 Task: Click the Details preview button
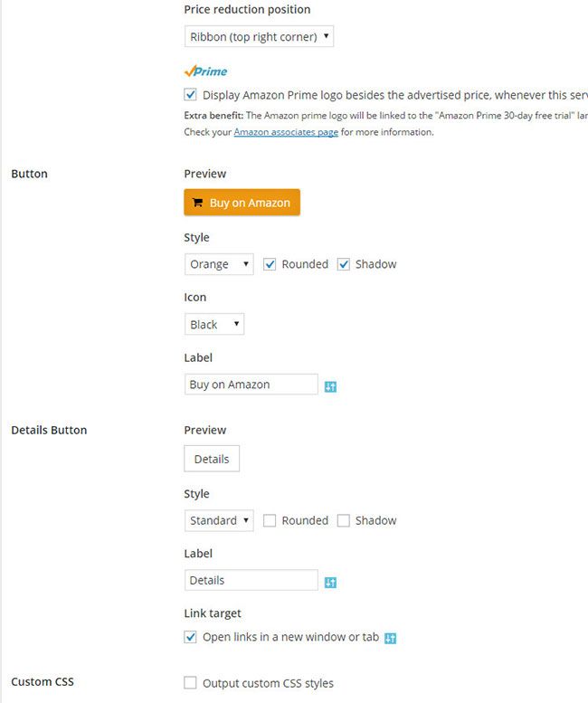click(212, 459)
